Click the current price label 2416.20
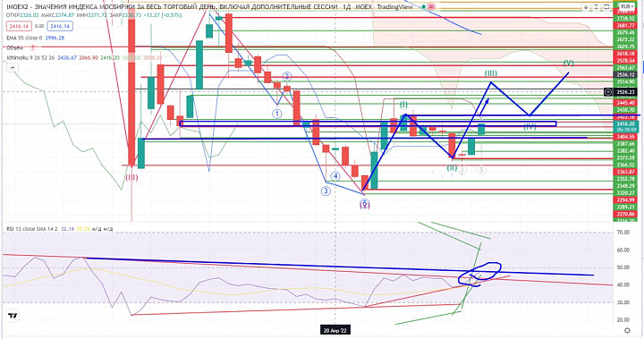This screenshot has width=644, height=339. coord(625,123)
